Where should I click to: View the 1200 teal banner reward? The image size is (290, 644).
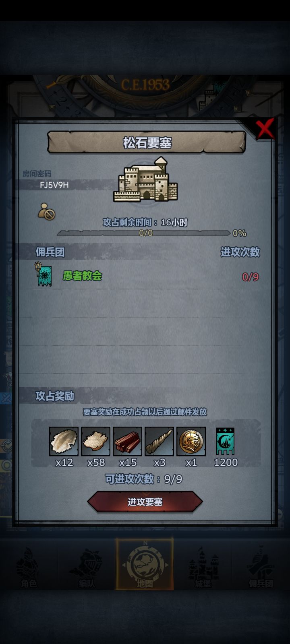[225, 442]
